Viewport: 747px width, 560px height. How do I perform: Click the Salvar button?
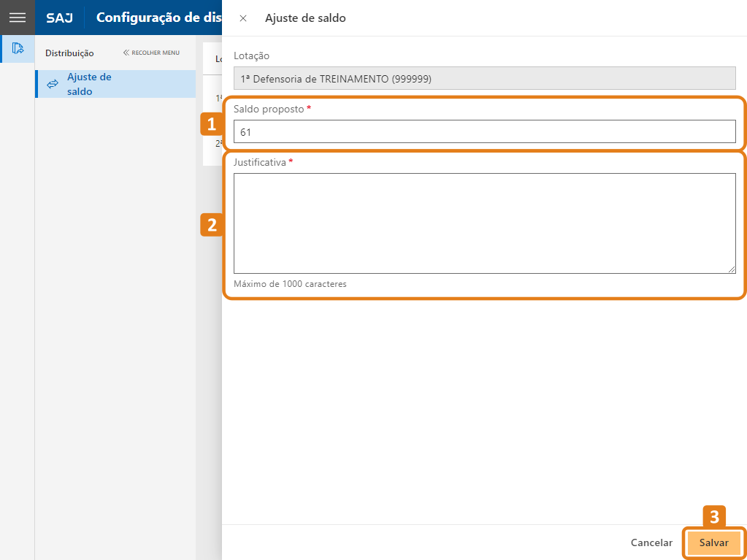click(x=713, y=543)
